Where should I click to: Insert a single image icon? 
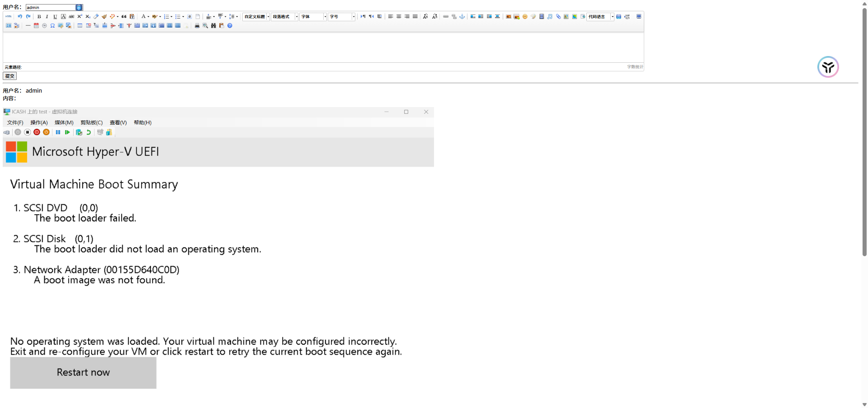[x=509, y=16]
